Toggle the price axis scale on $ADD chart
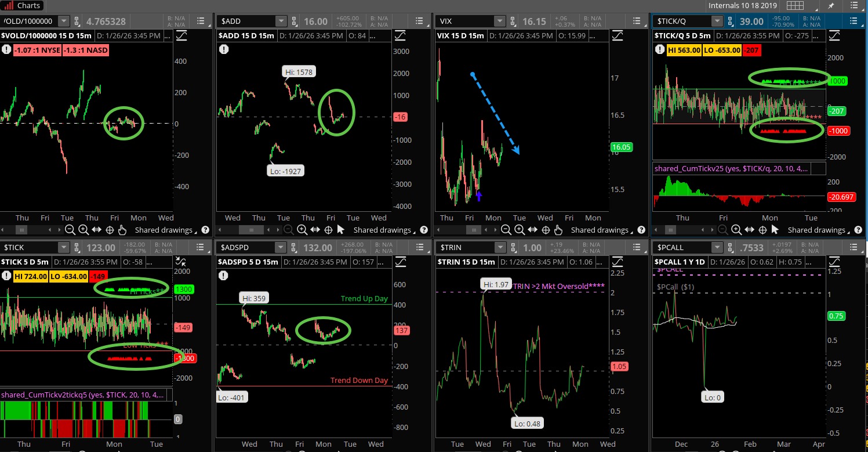 (x=400, y=35)
